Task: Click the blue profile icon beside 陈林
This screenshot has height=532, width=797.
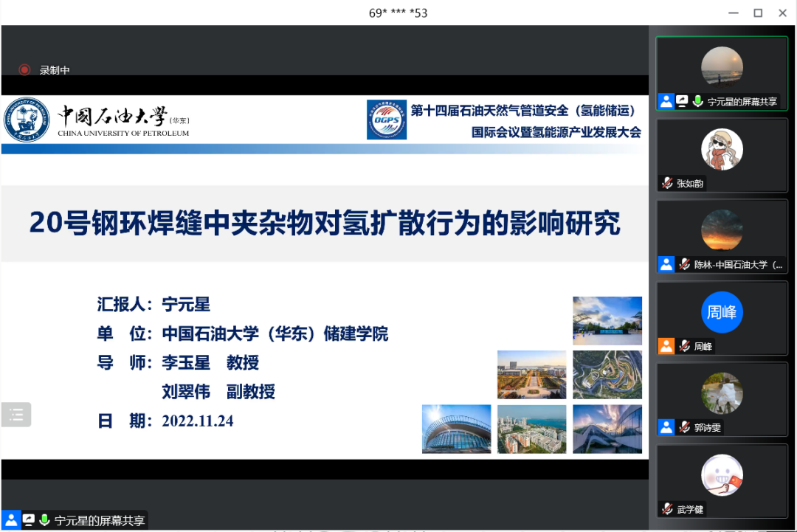Action: point(666,265)
